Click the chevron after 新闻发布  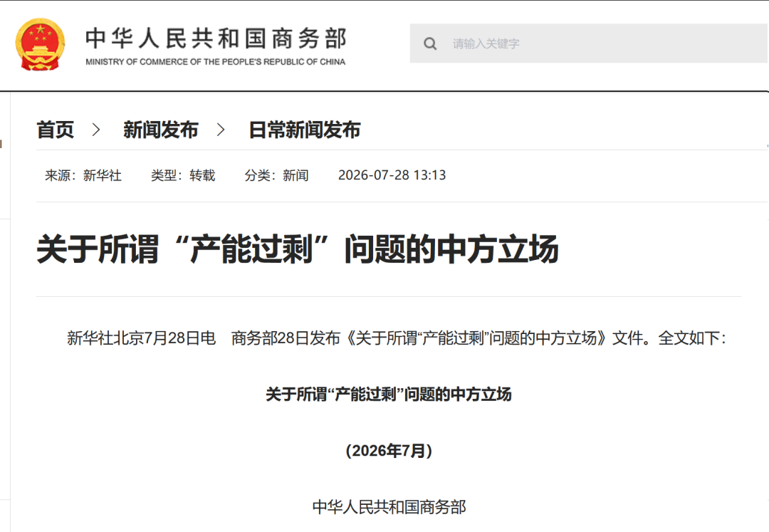(x=221, y=130)
